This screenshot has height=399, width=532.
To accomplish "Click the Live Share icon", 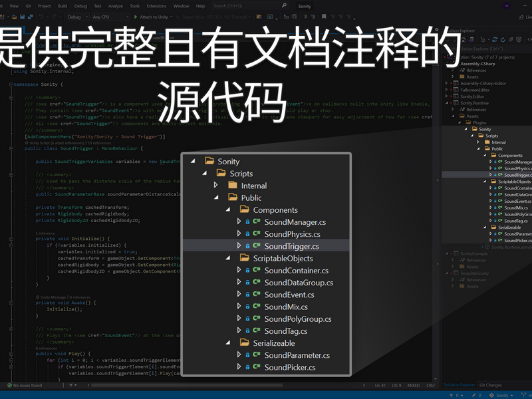I will click(525, 17).
